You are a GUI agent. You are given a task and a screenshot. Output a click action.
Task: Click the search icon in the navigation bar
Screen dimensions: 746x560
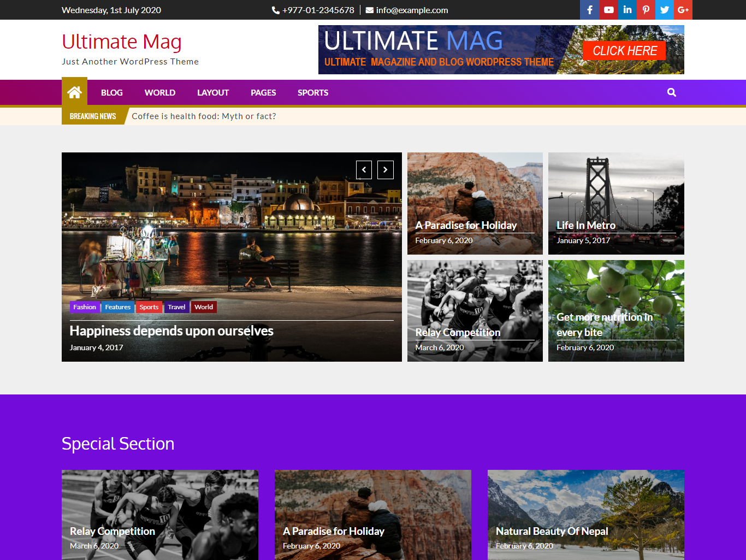(671, 92)
